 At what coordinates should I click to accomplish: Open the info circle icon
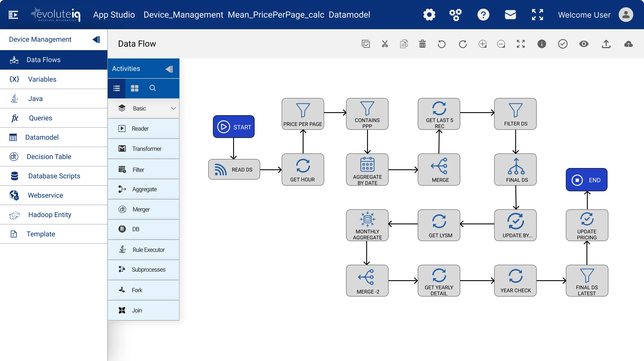pyautogui.click(x=542, y=44)
